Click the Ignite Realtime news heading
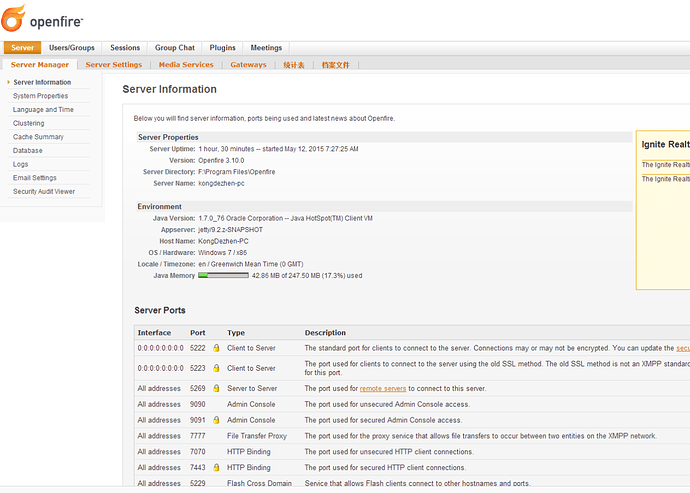The height and width of the screenshot is (493, 690). pos(665,144)
